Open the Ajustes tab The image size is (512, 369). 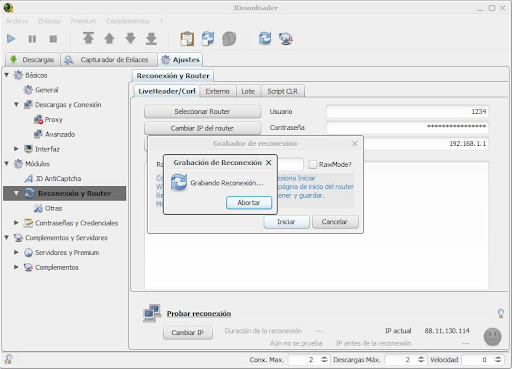coord(180,60)
